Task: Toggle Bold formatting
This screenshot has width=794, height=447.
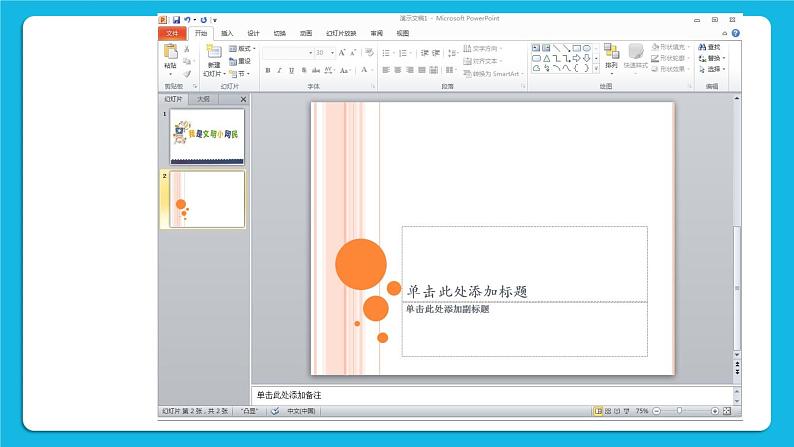Action: click(x=268, y=70)
